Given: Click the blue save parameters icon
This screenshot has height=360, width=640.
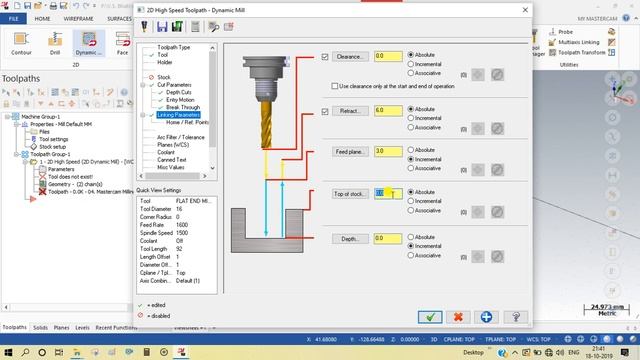Looking at the screenshot, I should coord(162,27).
